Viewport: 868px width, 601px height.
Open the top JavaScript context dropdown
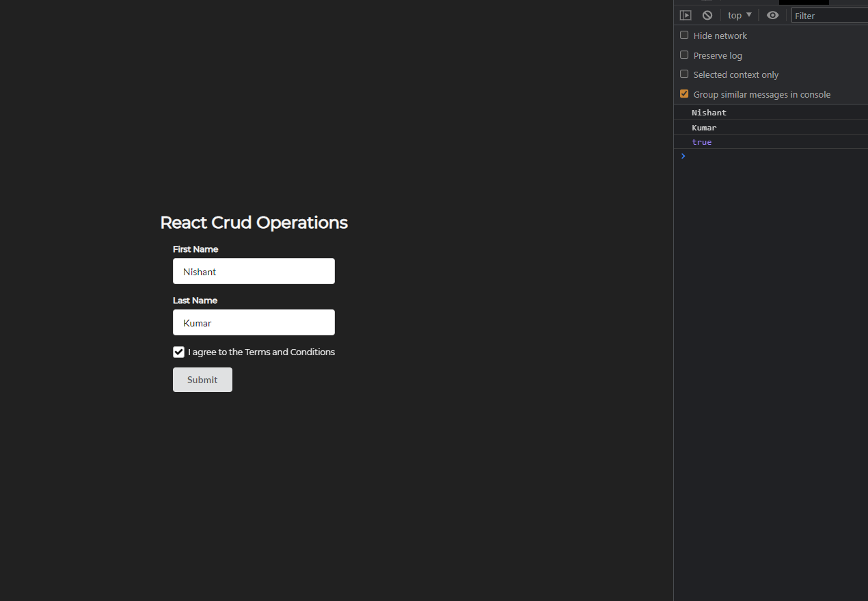(x=740, y=14)
